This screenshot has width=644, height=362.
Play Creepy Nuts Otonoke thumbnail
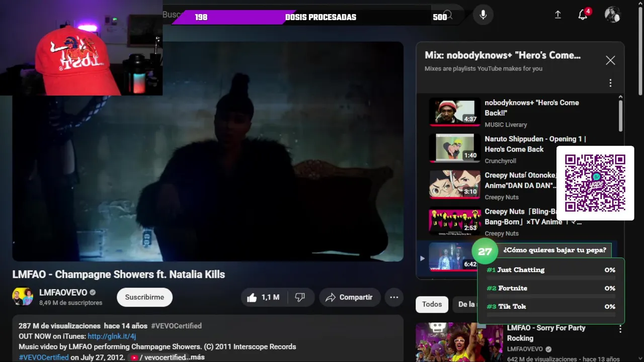click(x=455, y=184)
